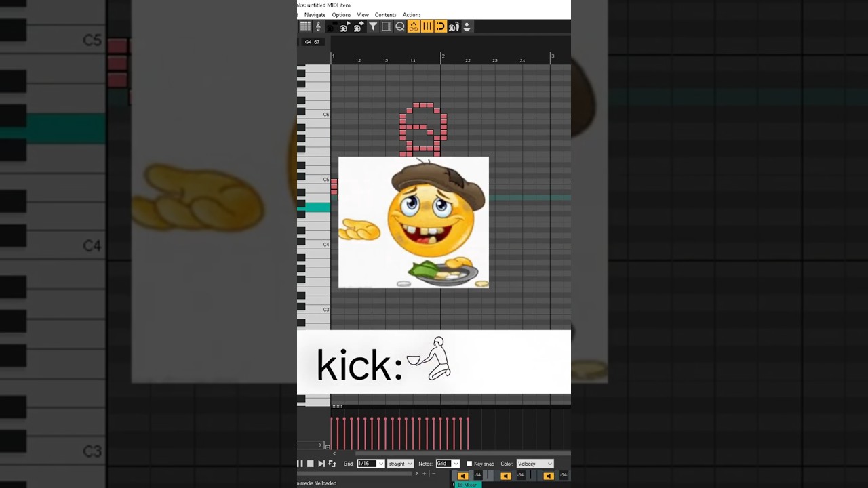This screenshot has height=488, width=868.
Task: Click the G4 67 pitch readout
Action: click(x=312, y=42)
